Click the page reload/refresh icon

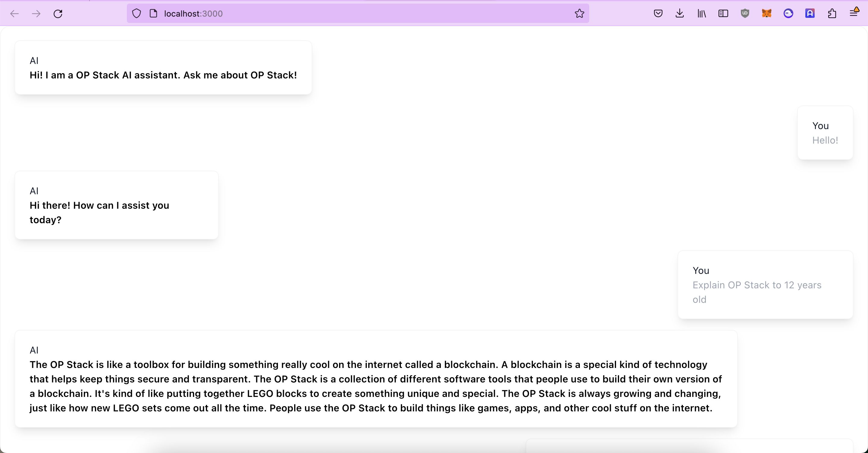pyautogui.click(x=57, y=13)
